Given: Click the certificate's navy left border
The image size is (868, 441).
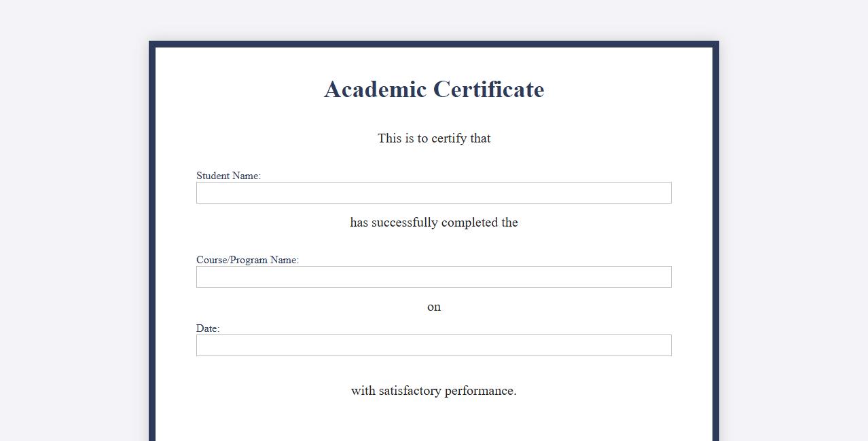Looking at the screenshot, I should [152, 237].
